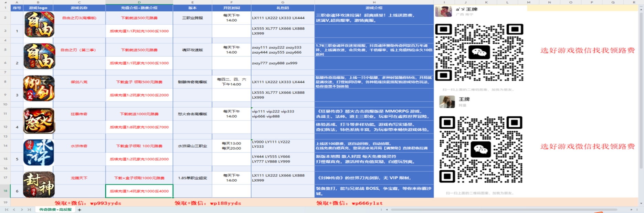Viewport: 644px width, 213px height.
Task: Click the 游戏logo header cell
Action: [38, 8]
